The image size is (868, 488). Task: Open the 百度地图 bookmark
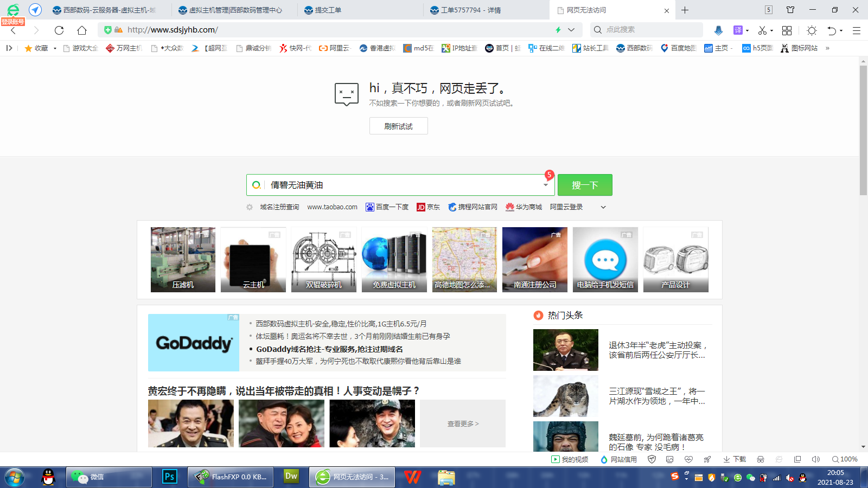678,48
